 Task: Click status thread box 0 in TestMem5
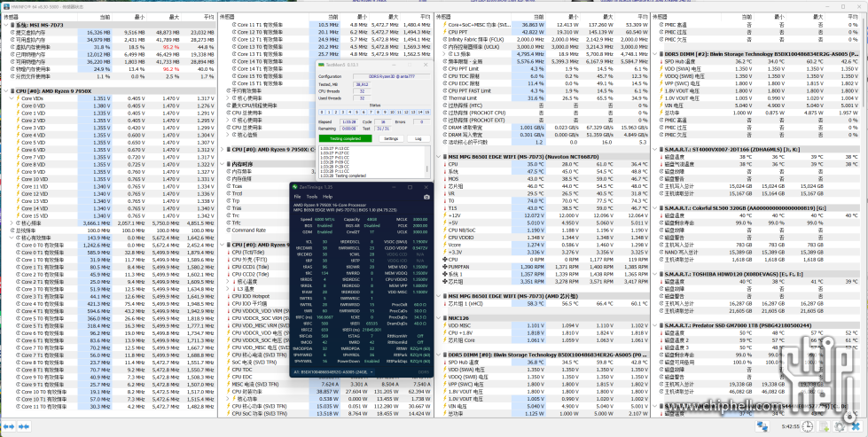(321, 113)
